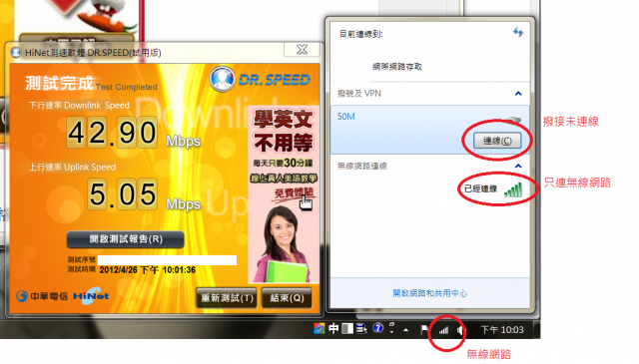Click the 中華電信 logo

tap(42, 296)
